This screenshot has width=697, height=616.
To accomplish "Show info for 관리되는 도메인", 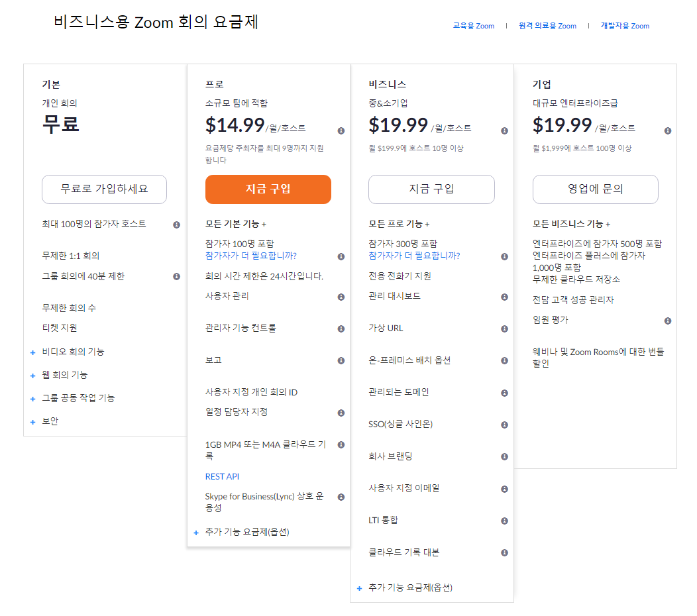I will (504, 393).
